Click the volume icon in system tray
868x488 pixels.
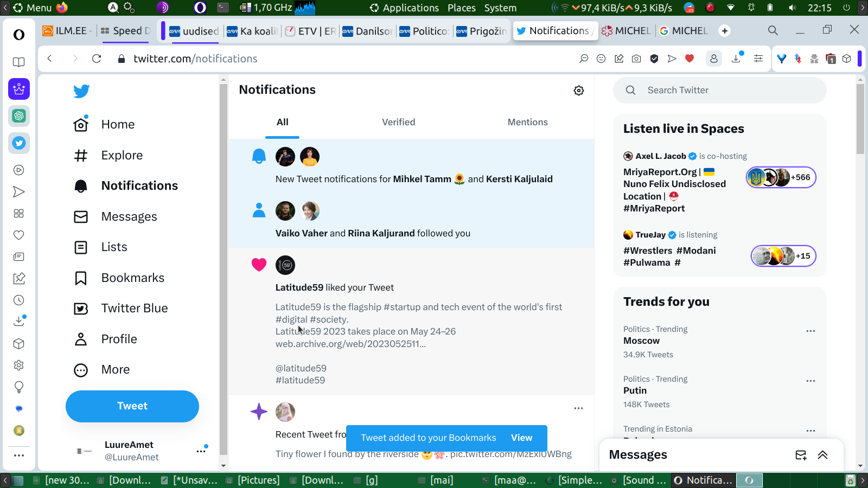(x=793, y=8)
